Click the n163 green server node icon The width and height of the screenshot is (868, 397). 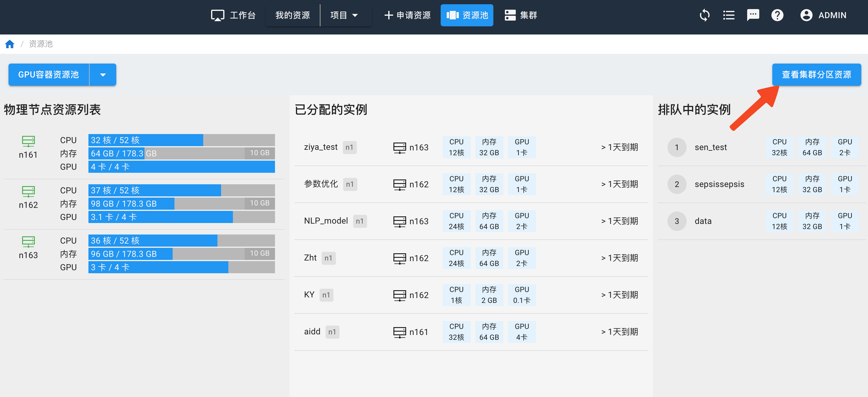(x=28, y=241)
